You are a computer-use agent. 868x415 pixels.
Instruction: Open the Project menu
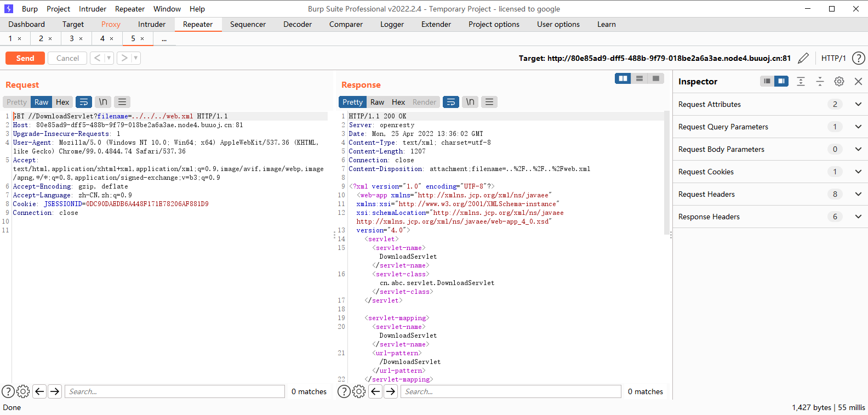[x=58, y=9]
